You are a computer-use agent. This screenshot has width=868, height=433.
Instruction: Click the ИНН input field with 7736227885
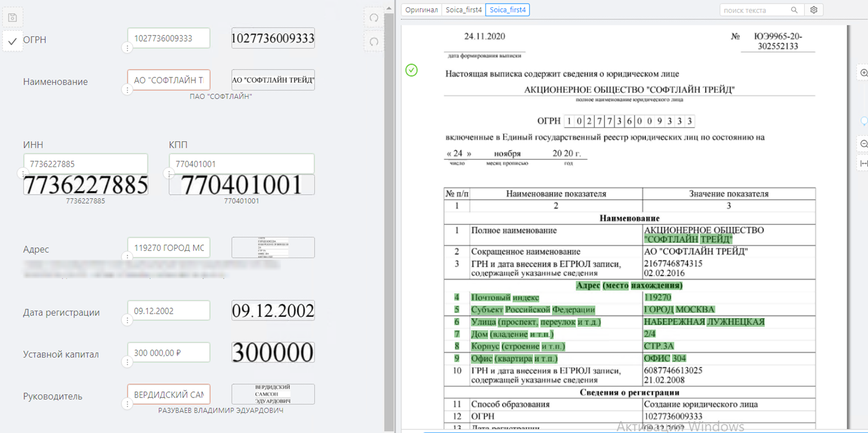(85, 163)
